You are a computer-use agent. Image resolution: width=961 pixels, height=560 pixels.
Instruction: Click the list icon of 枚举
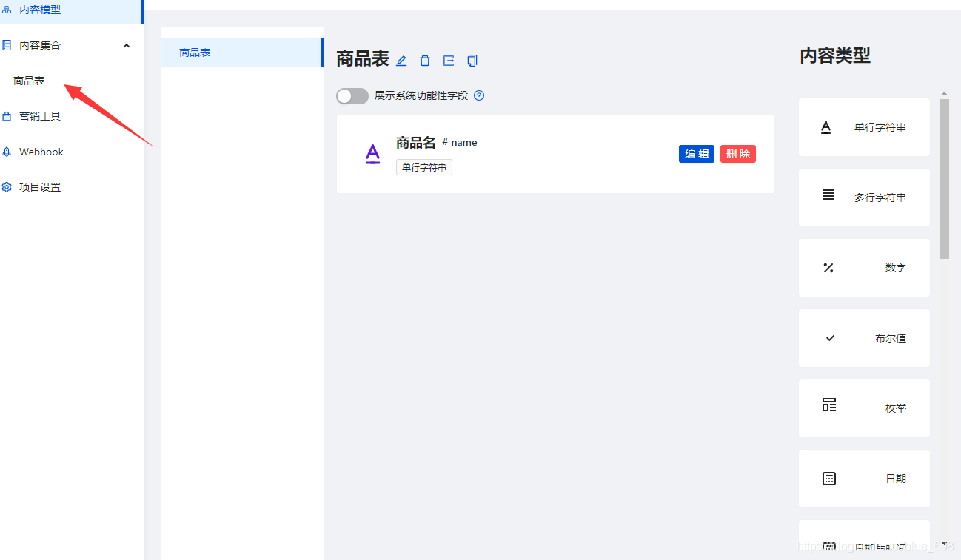[829, 405]
